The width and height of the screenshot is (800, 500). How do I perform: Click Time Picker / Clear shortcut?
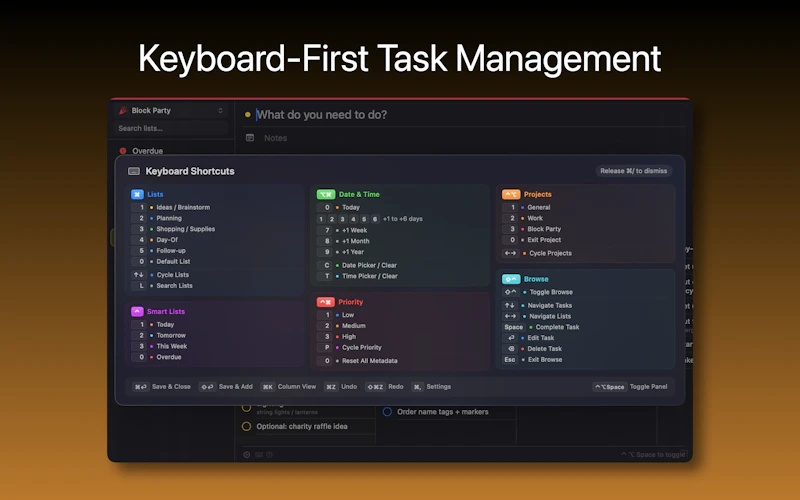coord(358,276)
